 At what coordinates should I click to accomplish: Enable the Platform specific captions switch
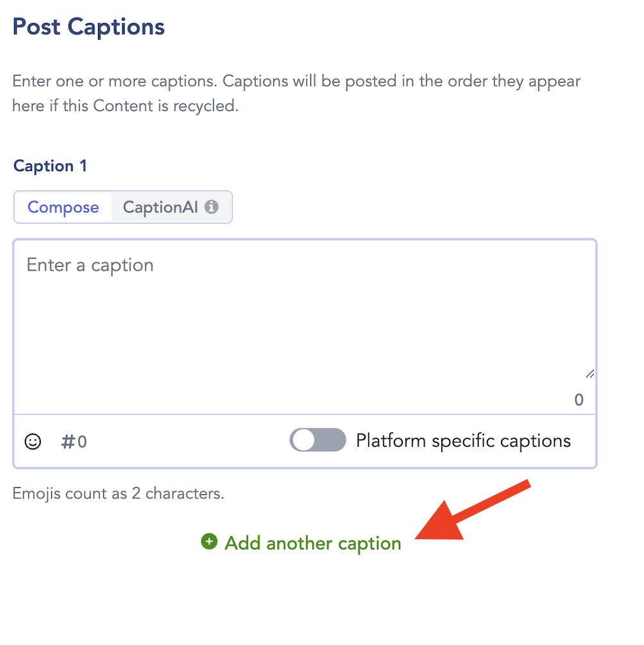pyautogui.click(x=318, y=440)
